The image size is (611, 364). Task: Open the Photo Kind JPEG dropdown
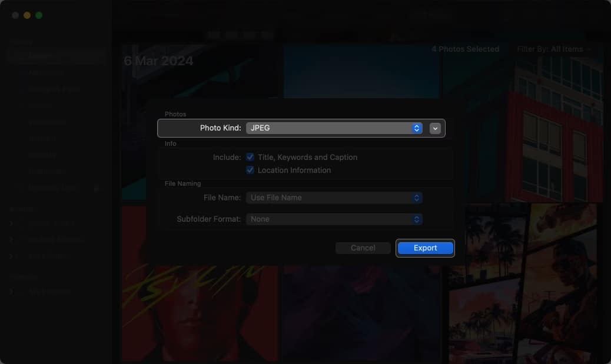pos(334,128)
